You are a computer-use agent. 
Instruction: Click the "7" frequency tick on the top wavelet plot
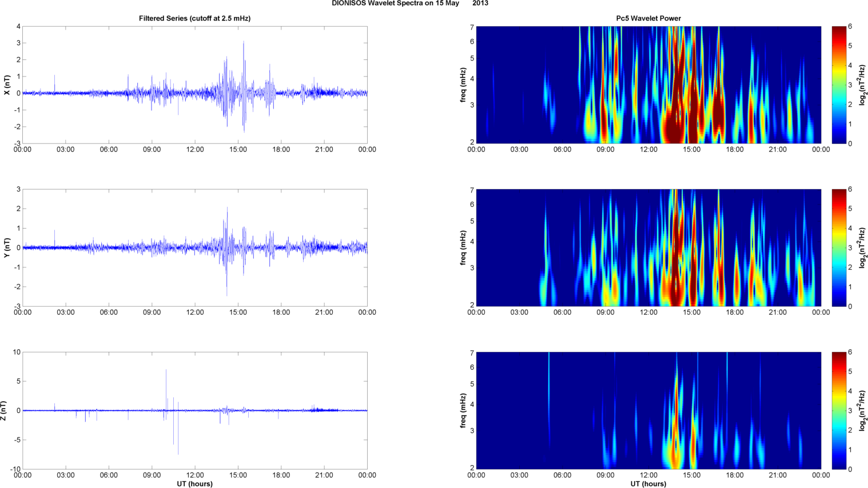[x=472, y=27]
